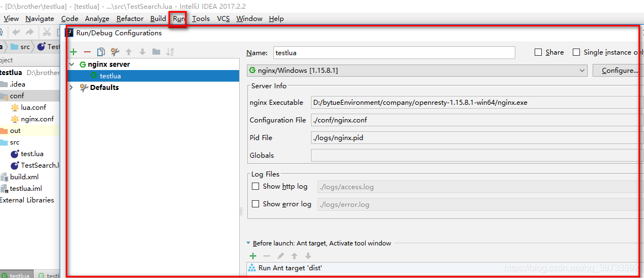This screenshot has width=644, height=278.
Task: Move the configuration up in the list
Action: [129, 52]
